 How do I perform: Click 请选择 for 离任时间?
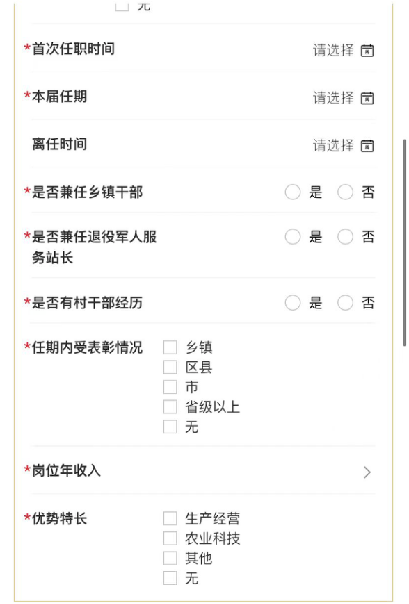pyautogui.click(x=333, y=146)
